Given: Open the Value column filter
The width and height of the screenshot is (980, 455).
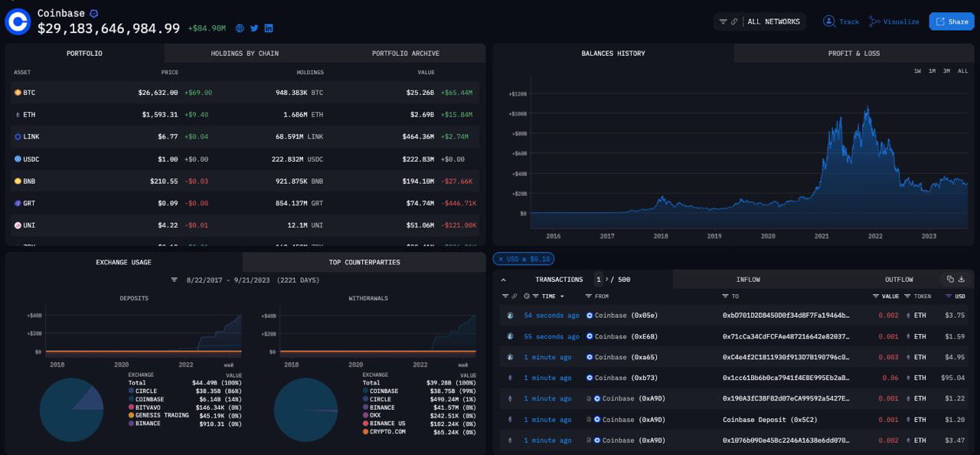Looking at the screenshot, I should [876, 296].
